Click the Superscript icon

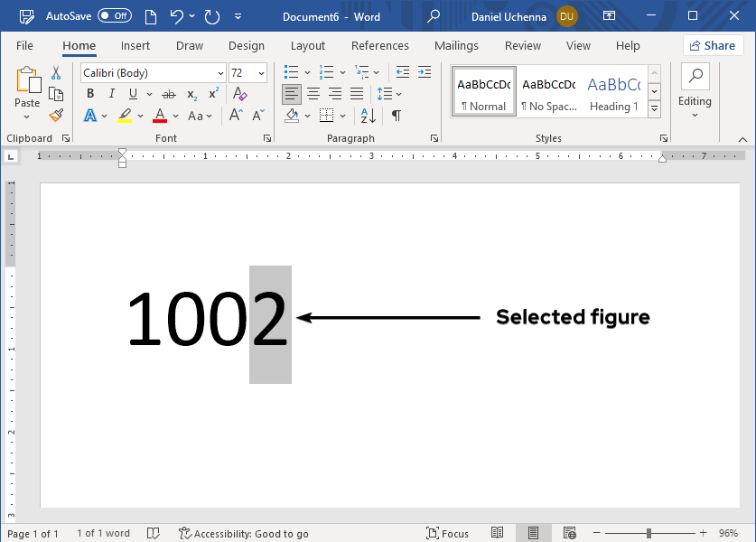214,94
